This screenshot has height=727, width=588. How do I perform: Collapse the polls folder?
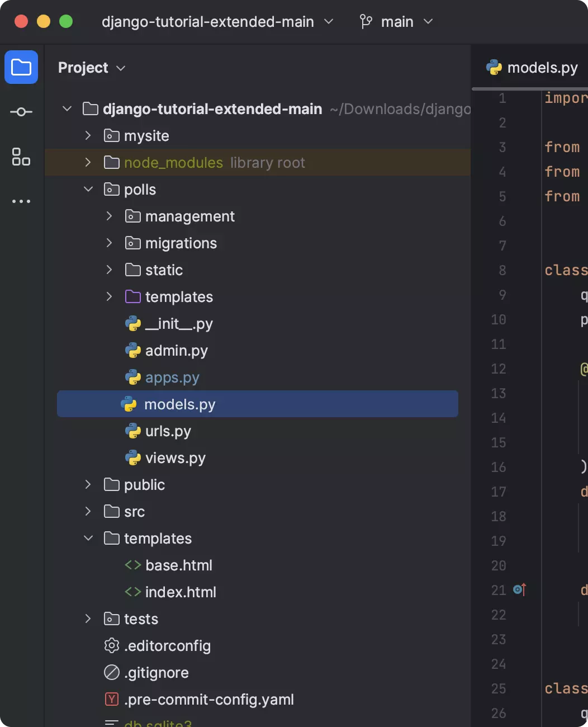(88, 189)
